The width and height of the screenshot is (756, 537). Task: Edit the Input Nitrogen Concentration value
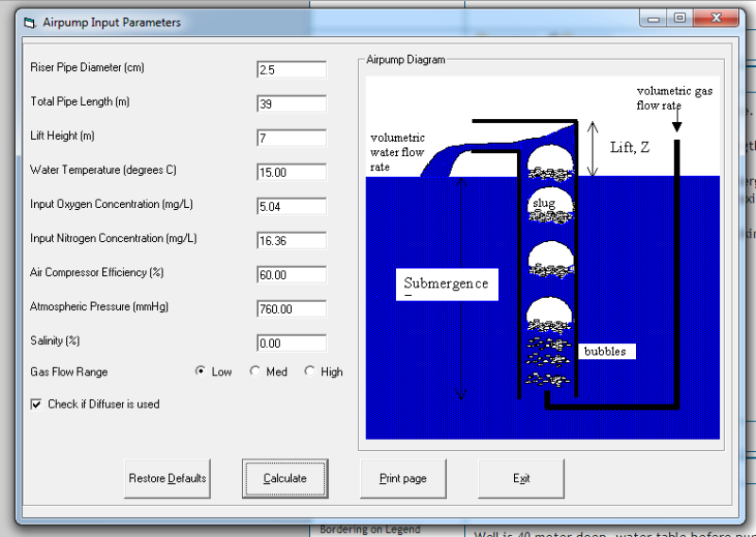[291, 240]
